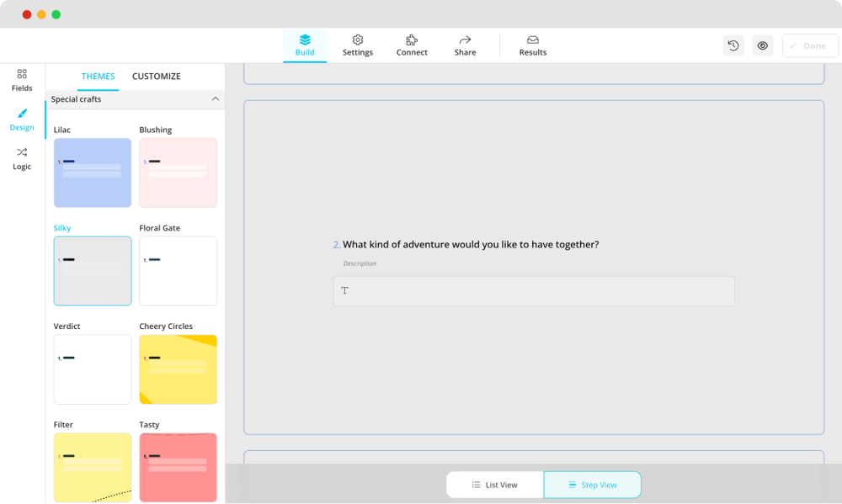The width and height of the screenshot is (842, 504).
Task: Click the question 2 answer text field
Action: tap(534, 291)
